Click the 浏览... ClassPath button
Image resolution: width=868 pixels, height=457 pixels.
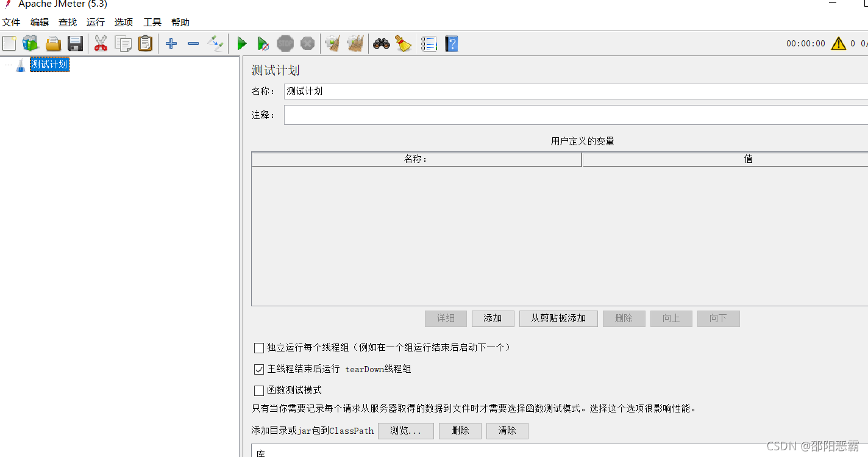[406, 431]
